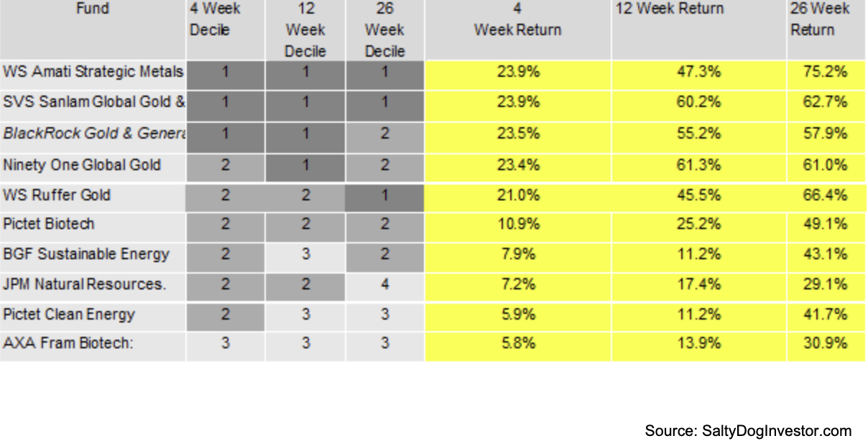Screen dimensions: 868x441
Task: Click the 26 Week Decile header
Action: pyautogui.click(x=384, y=29)
